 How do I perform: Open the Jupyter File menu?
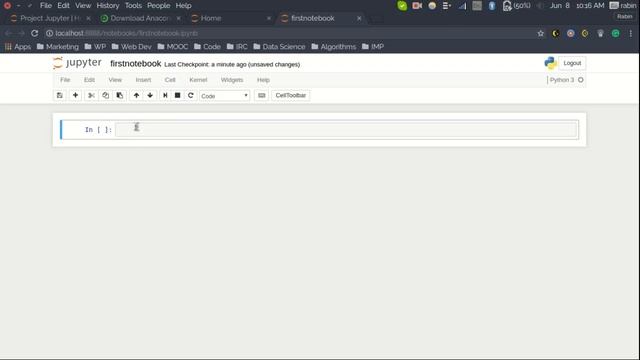coord(65,80)
